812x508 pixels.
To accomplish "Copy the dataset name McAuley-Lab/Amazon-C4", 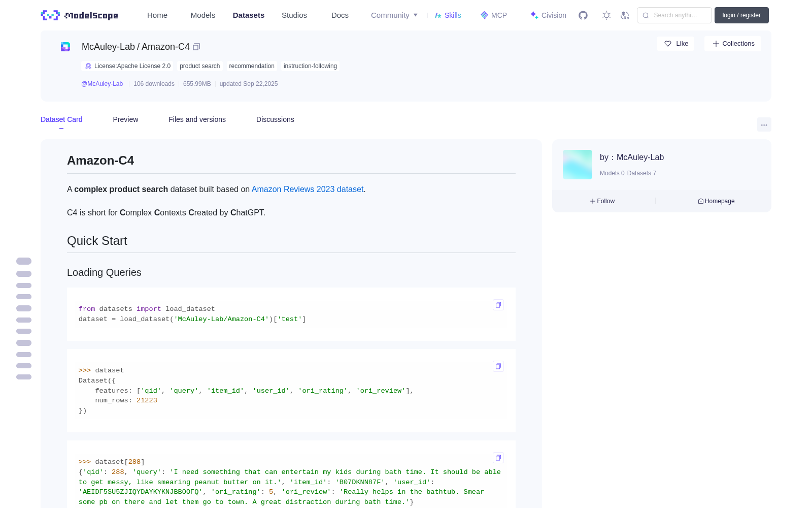I will click(196, 47).
